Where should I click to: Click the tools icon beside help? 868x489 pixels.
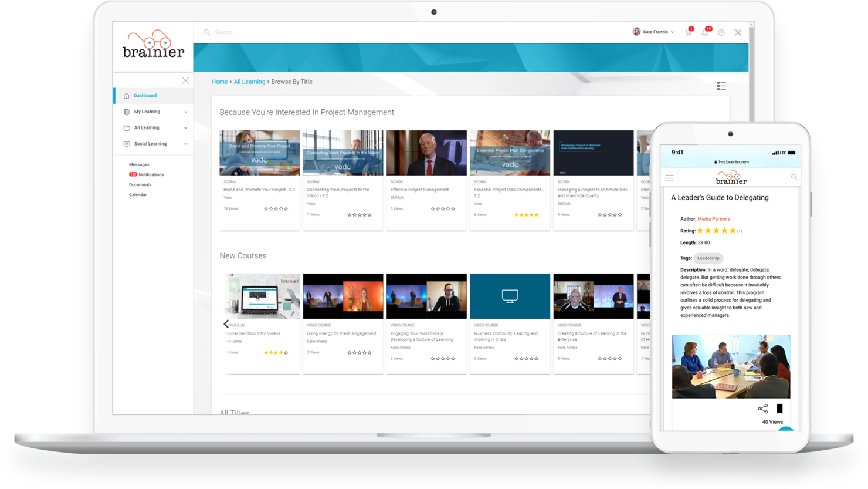[x=737, y=32]
